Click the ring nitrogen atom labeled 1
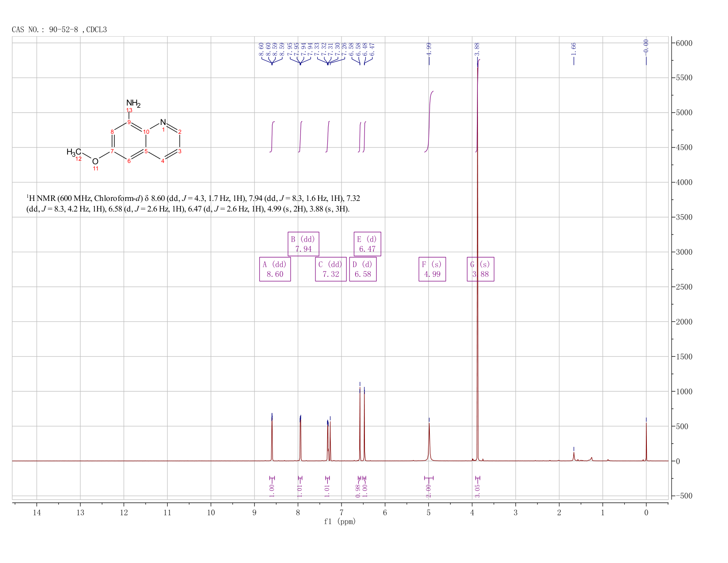This screenshot has height=563, width=728. pyautogui.click(x=163, y=122)
